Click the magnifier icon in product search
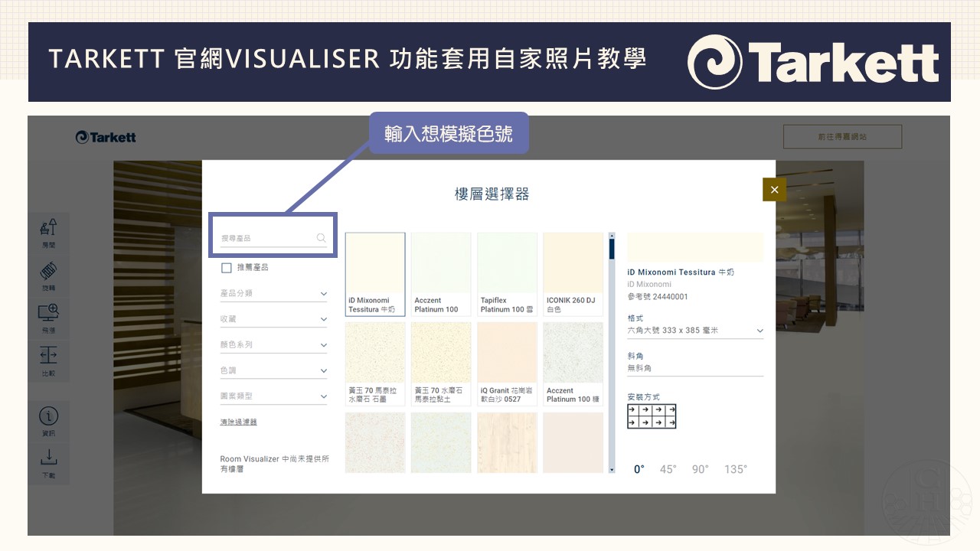 pos(322,238)
